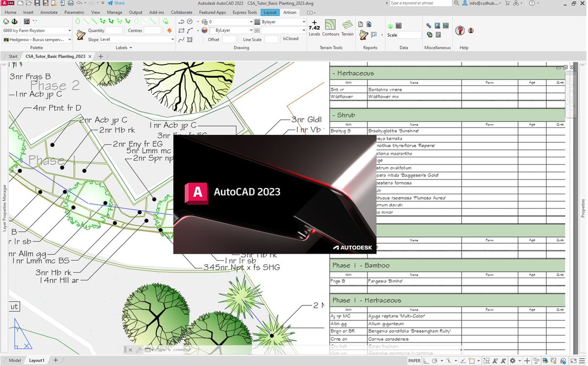588x366 pixels.
Task: Click the Terrain icon in Terrain Tools
Action: [347, 26]
